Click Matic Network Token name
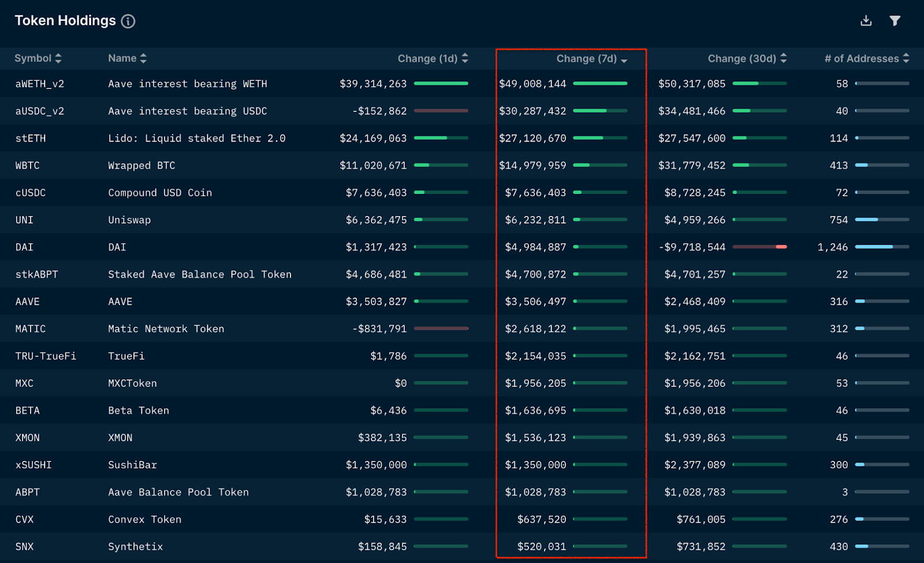 point(166,329)
